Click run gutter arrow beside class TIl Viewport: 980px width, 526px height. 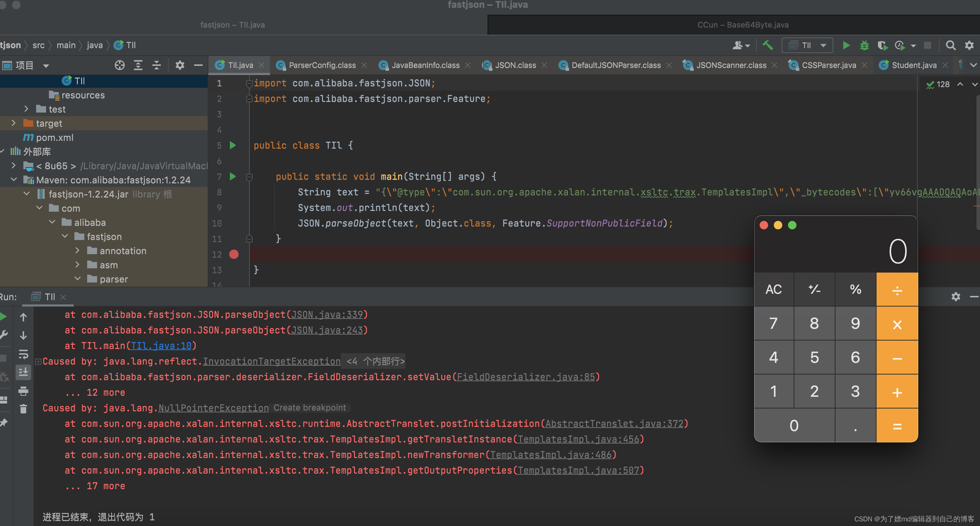point(233,145)
